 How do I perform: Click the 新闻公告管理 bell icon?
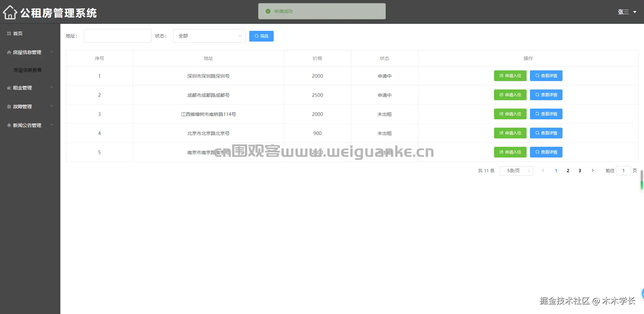9,125
